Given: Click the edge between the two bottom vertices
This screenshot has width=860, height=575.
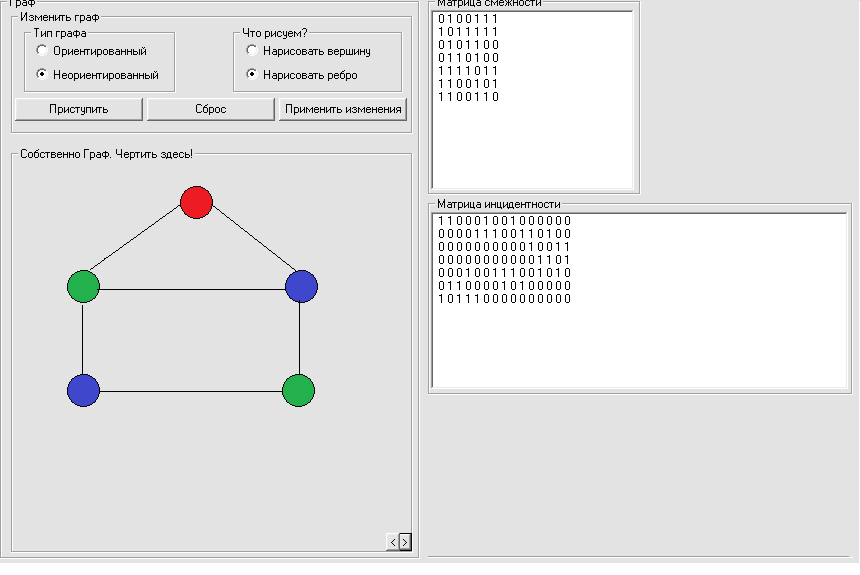Looking at the screenshot, I should 190,391.
